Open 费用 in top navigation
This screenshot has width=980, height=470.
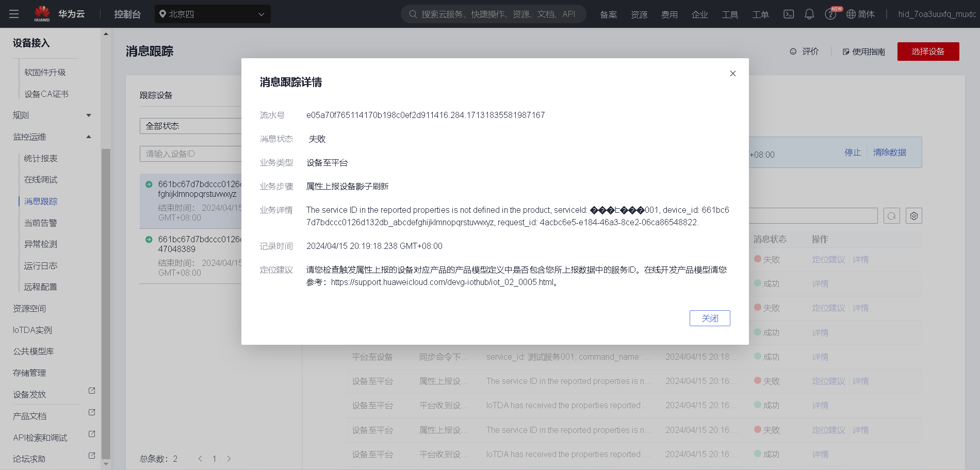(669, 14)
